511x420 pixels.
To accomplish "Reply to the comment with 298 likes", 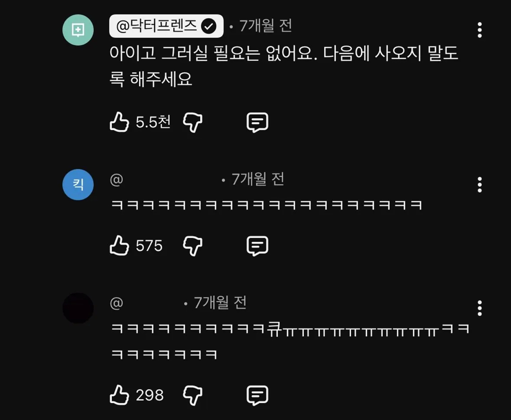I will [257, 396].
